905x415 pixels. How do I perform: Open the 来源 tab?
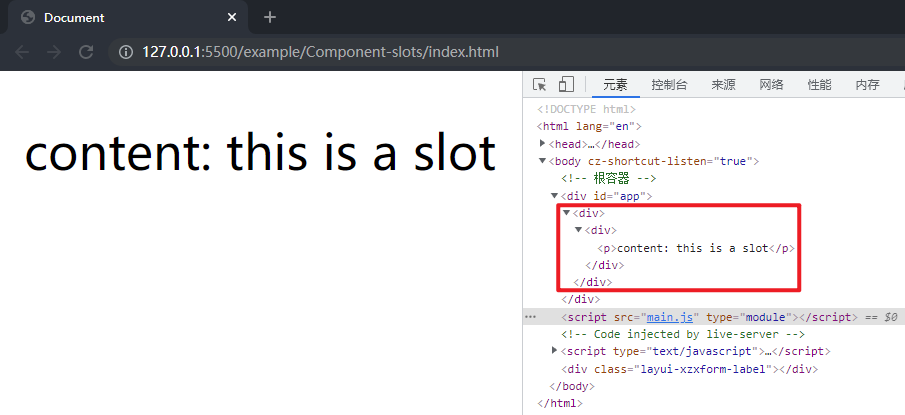point(723,85)
